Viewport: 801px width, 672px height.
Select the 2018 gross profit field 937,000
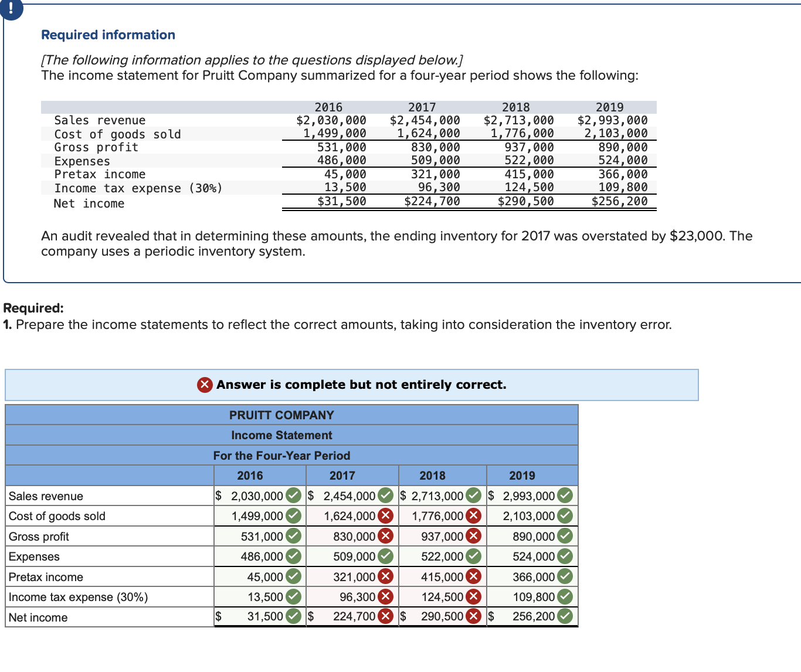pyautogui.click(x=443, y=536)
